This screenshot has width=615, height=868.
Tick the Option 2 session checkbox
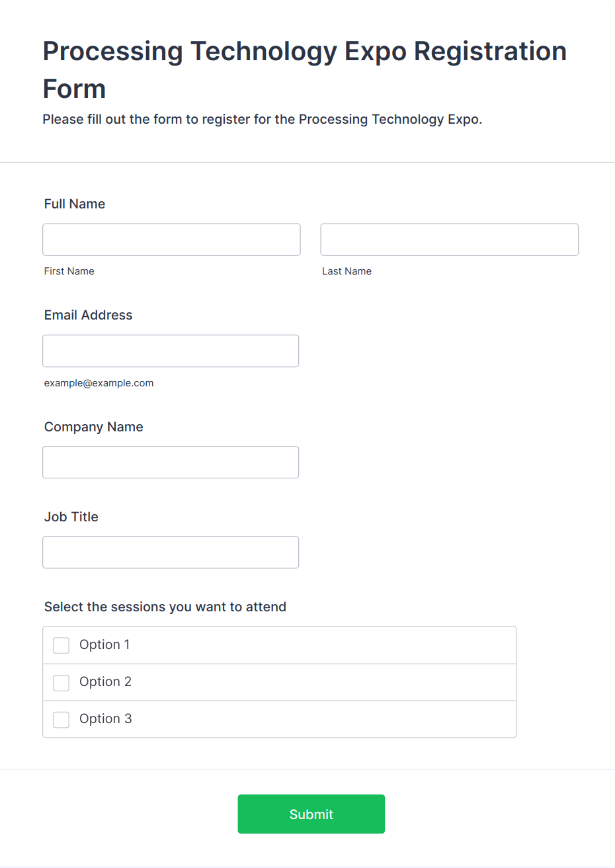61,682
